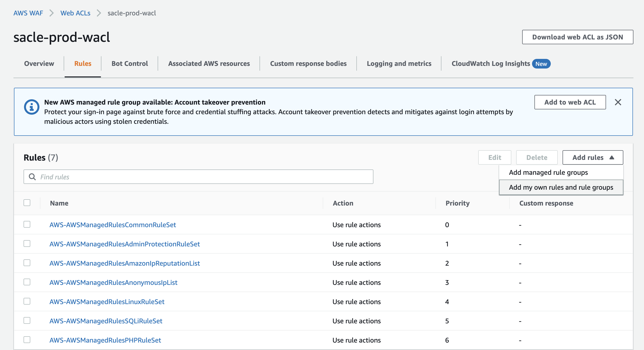The width and height of the screenshot is (644, 350).
Task: Go to Web ACLs breadcrumb link
Action: point(75,13)
